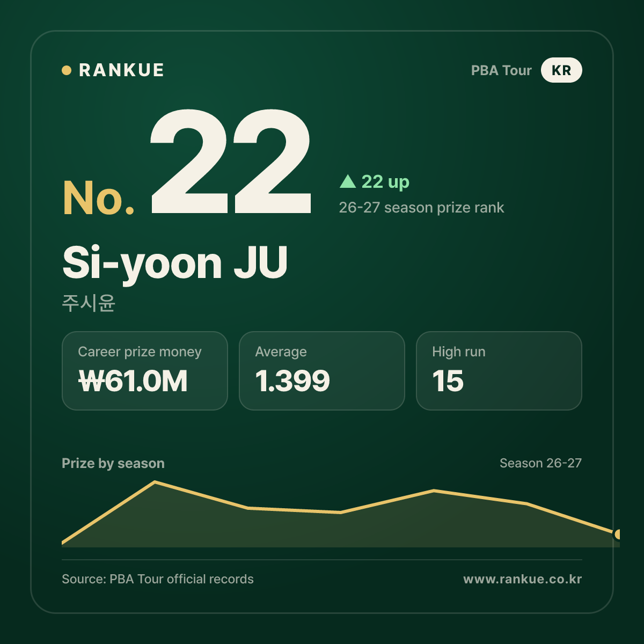The image size is (644, 644).
Task: Open the www.rankue.co.kr link
Action: point(523,579)
